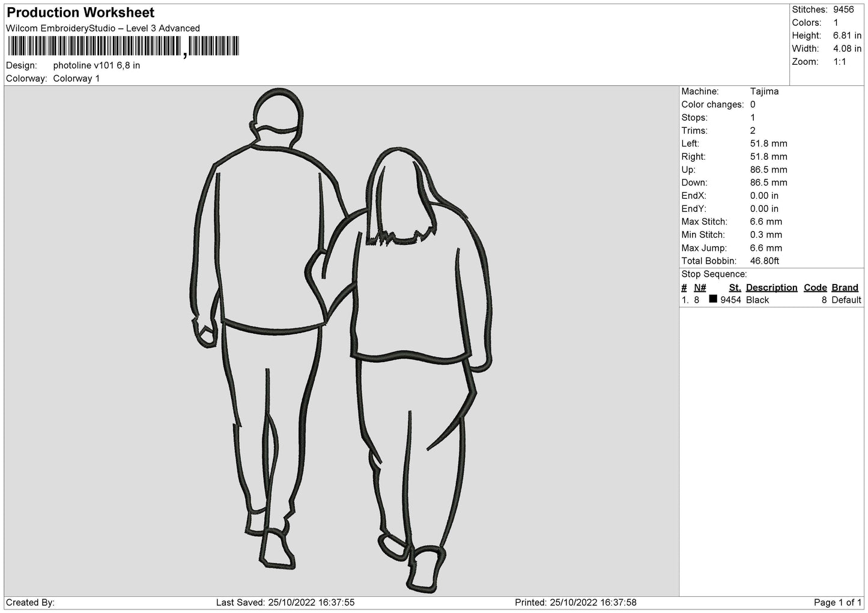
Task: Click the Max Jump value 6.6 mm
Action: pos(766,248)
